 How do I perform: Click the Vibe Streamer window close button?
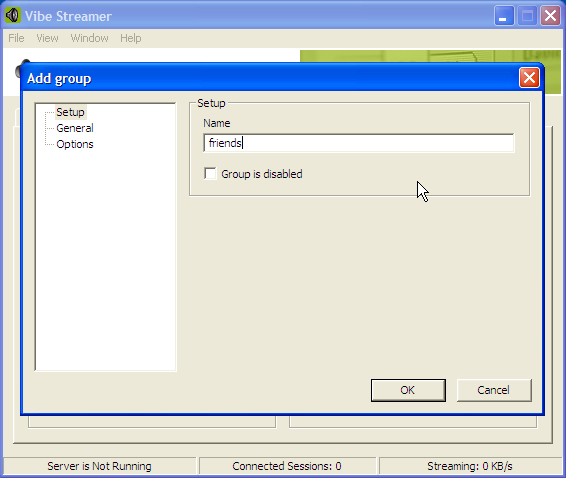point(550,16)
